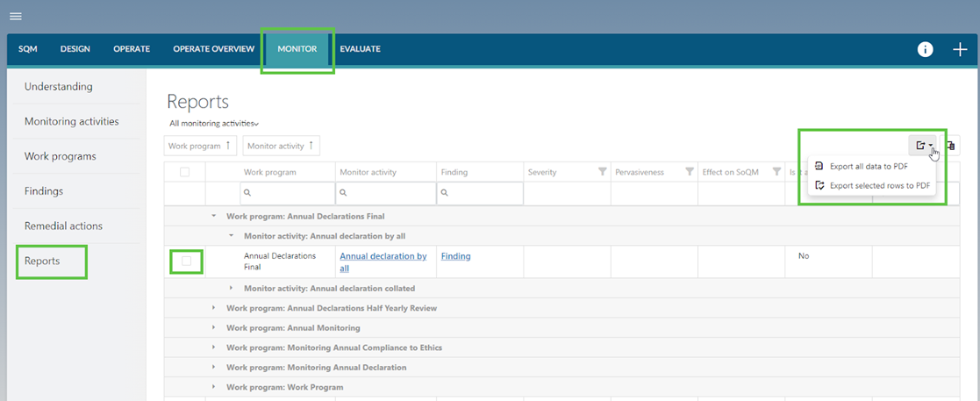Open Monitoring activities in sidebar
This screenshot has height=401, width=980.
71,121
